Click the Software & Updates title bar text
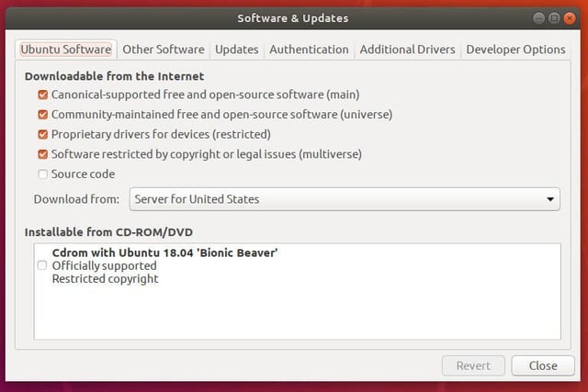Viewport: 588px width, 392px height. coord(293,18)
